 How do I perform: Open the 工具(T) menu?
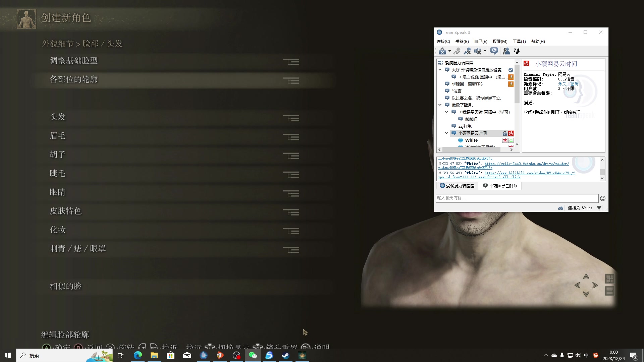519,41
